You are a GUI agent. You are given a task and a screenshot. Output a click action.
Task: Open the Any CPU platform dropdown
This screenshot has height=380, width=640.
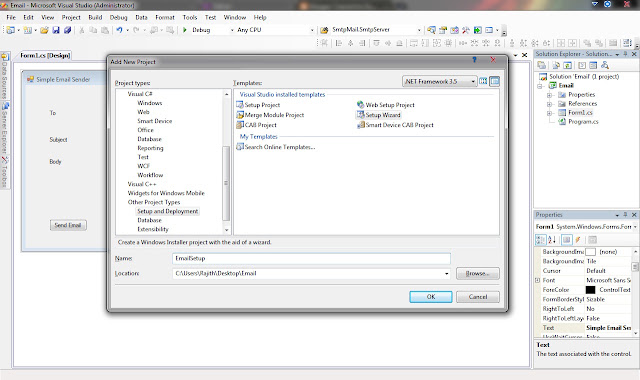312,30
